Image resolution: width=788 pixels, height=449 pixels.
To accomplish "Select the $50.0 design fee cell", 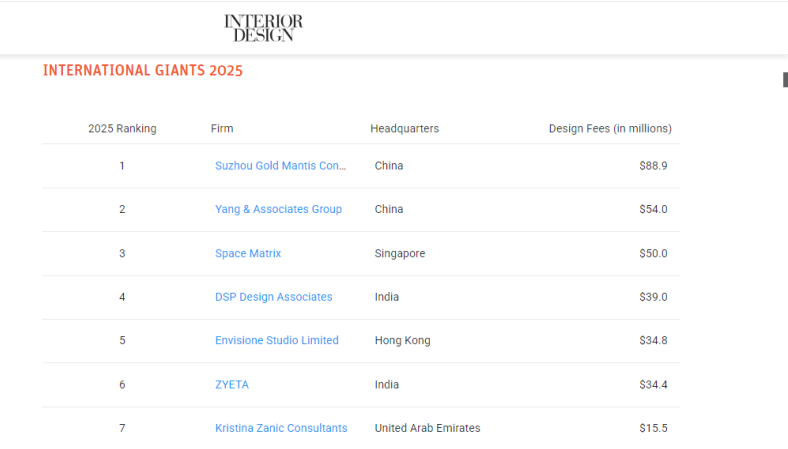I will point(653,253).
